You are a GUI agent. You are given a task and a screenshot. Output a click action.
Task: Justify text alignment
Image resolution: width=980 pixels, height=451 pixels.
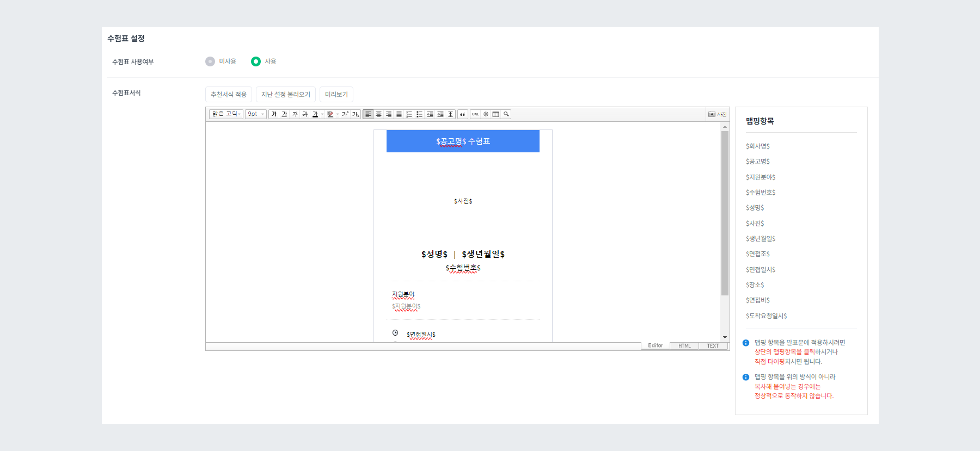399,114
